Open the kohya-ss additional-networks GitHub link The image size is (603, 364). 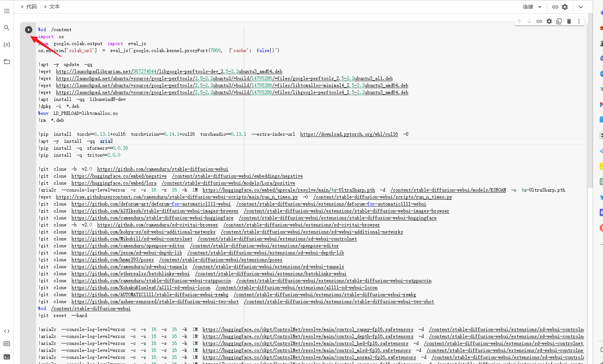(x=143, y=232)
